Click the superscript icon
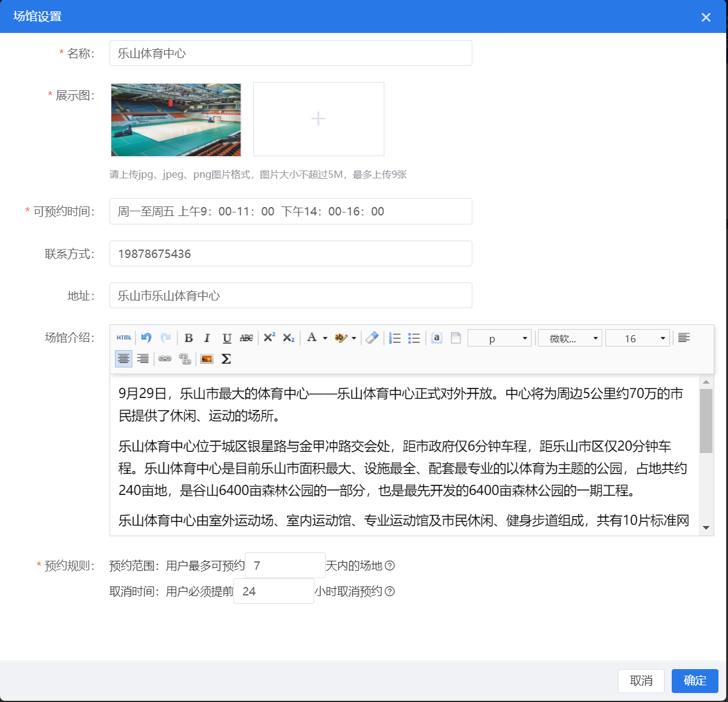Viewport: 728px width, 702px height. 269,338
